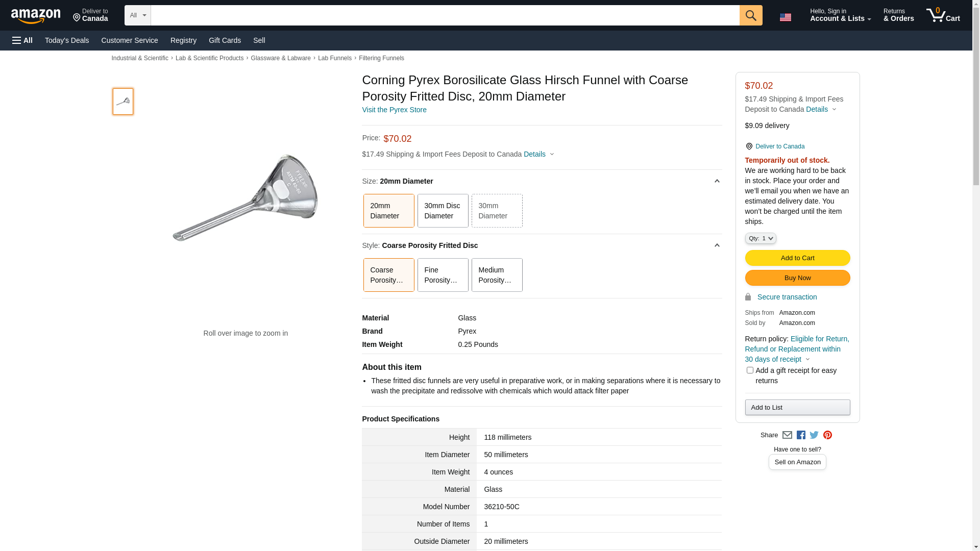
Task: Click the product image thumbnail
Action: click(123, 102)
